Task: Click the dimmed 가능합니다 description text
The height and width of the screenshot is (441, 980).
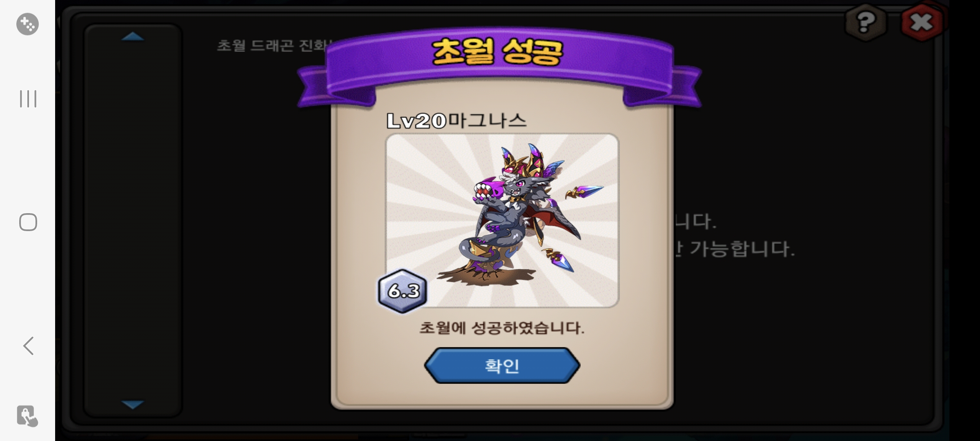Action: (742, 249)
